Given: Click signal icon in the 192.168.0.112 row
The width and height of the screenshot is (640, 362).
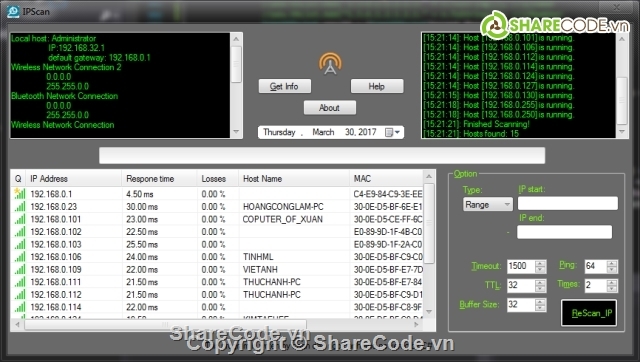Looking at the screenshot, I should point(19,295).
